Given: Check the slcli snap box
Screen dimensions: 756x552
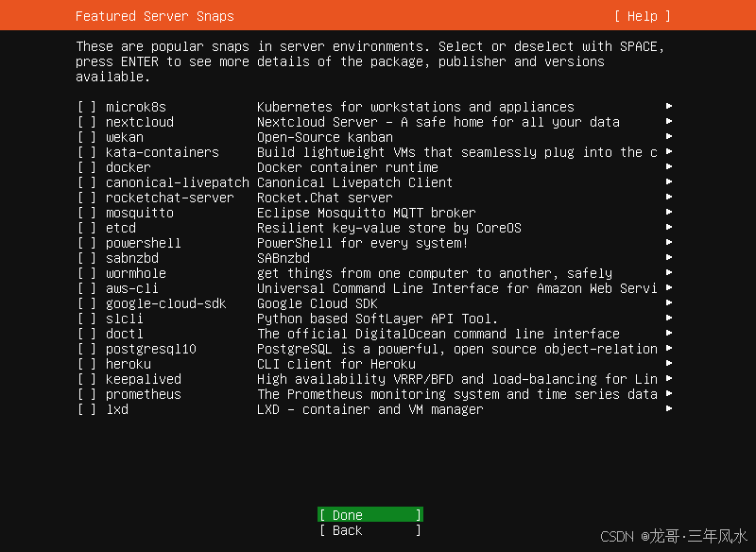Looking at the screenshot, I should click(x=87, y=319).
